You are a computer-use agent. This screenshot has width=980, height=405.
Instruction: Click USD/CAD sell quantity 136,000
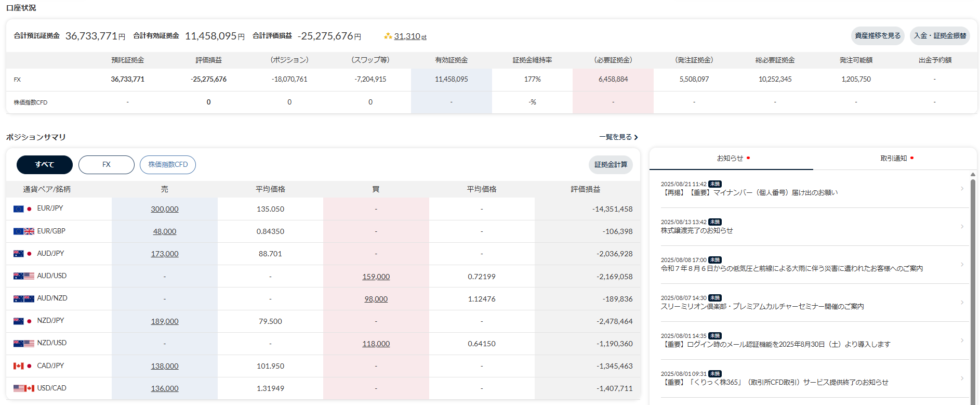click(165, 388)
